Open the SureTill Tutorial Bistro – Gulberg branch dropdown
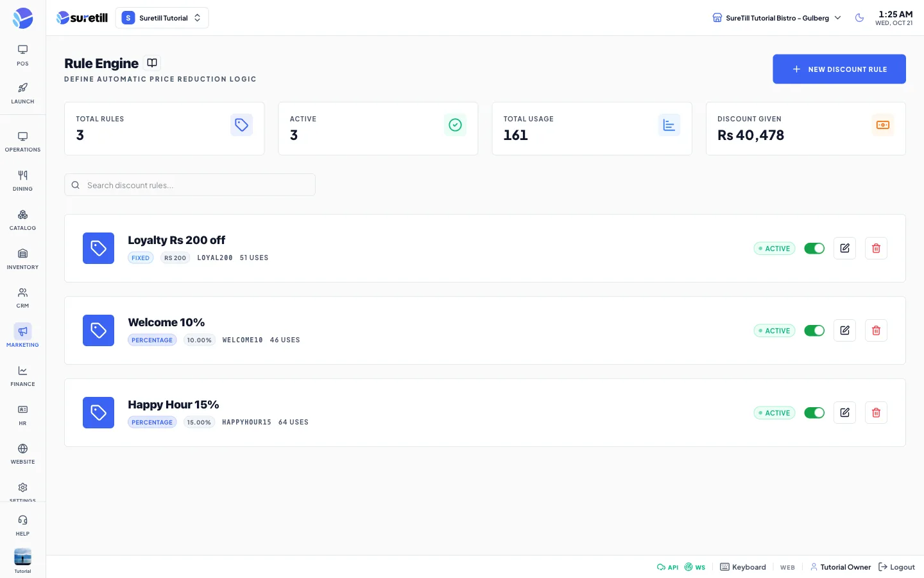This screenshot has height=578, width=924. point(776,18)
